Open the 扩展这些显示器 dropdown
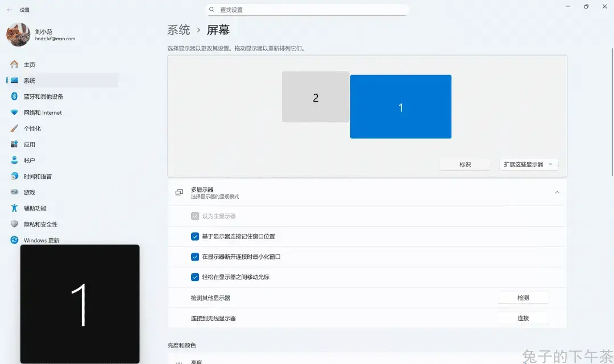The height and width of the screenshot is (364, 614). [528, 164]
